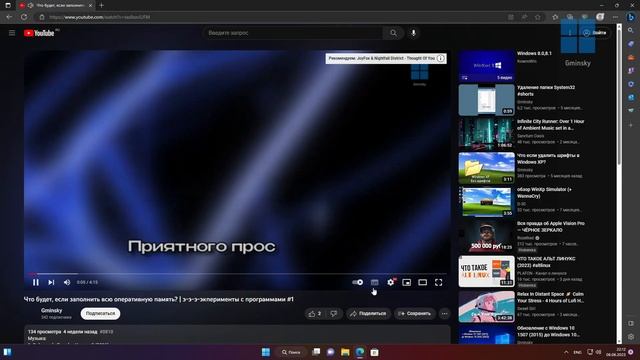
Task: Open the player settings gear
Action: pyautogui.click(x=391, y=282)
